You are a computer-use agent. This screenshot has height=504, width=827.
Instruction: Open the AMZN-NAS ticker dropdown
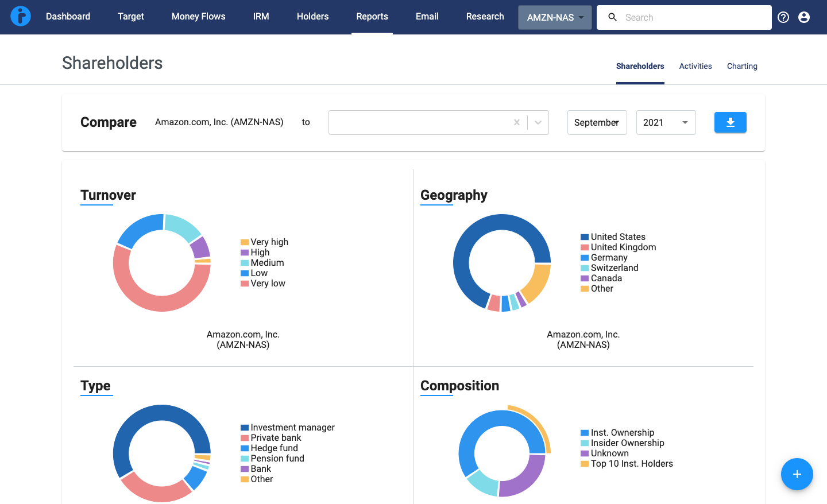coord(555,17)
